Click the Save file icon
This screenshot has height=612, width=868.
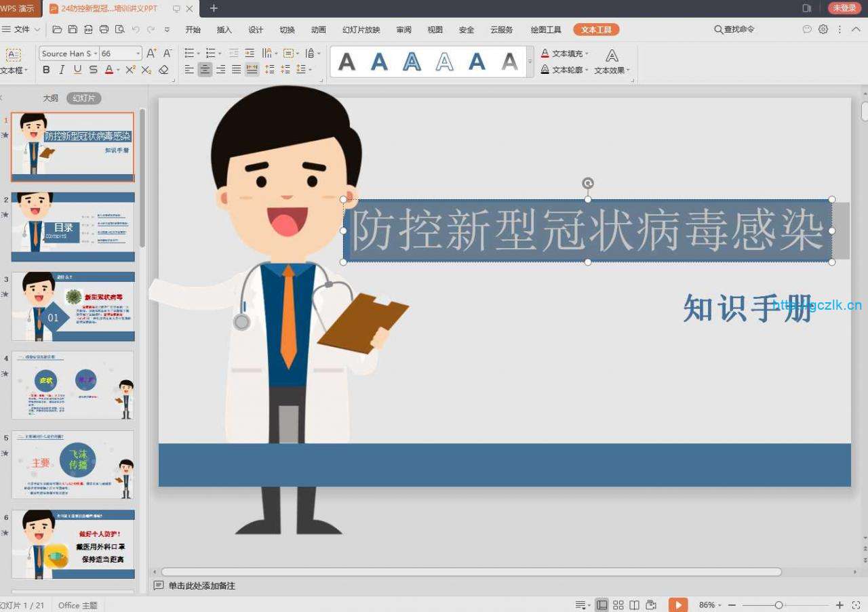[73, 29]
